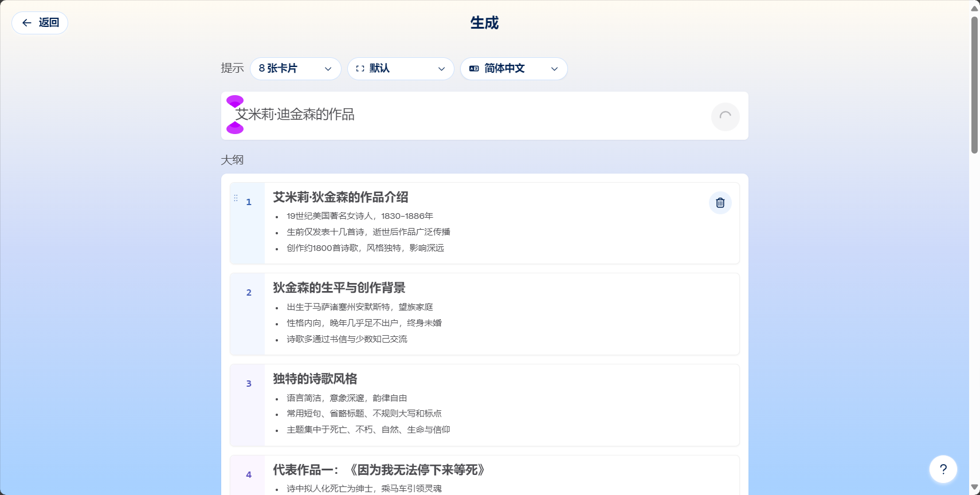This screenshot has width=980, height=495.
Task: Click bullet 创作约1800首诗歌,风格独特,影响深远
Action: [x=366, y=248]
